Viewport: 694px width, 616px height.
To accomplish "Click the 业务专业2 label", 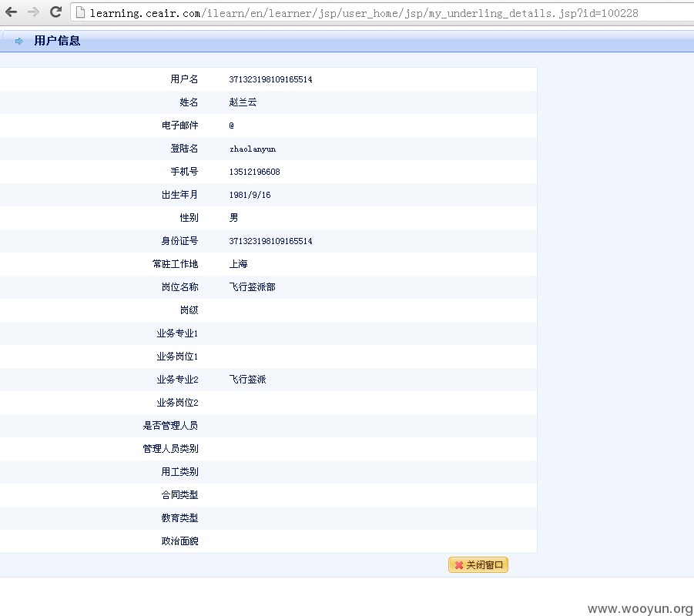I will pyautogui.click(x=177, y=380).
